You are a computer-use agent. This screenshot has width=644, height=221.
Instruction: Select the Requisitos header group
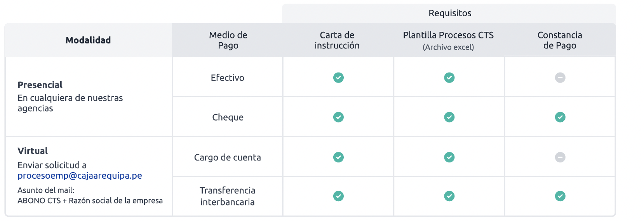click(x=449, y=13)
